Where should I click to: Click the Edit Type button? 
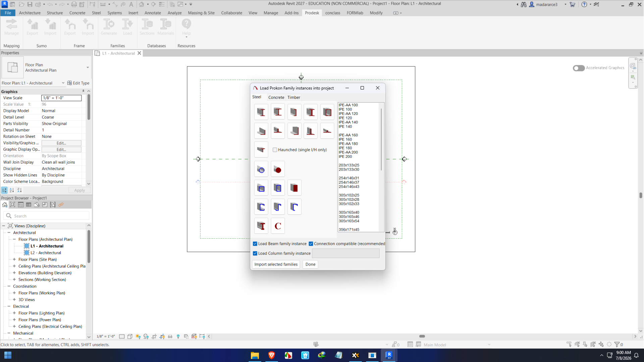pos(78,83)
